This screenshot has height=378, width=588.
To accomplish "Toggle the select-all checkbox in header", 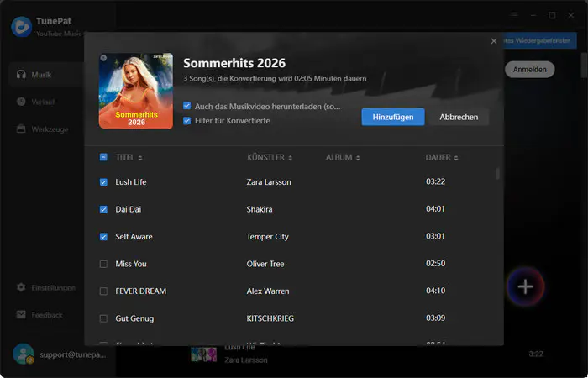I will pyautogui.click(x=103, y=157).
